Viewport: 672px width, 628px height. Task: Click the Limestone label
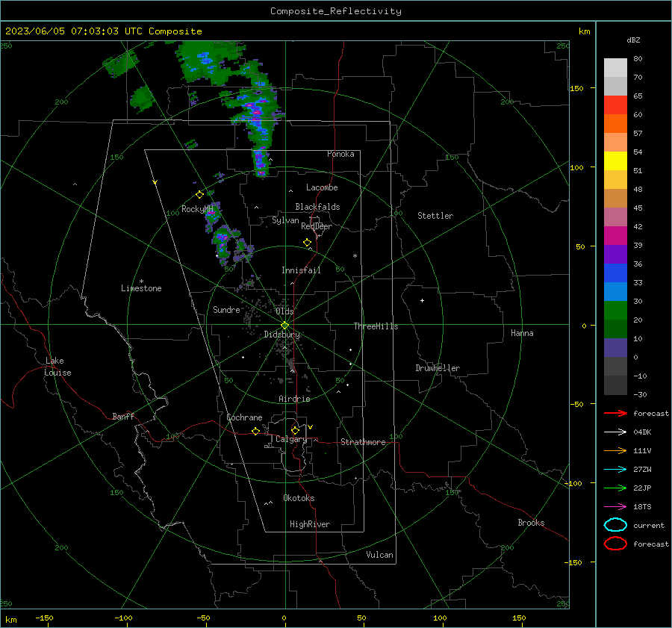click(141, 288)
